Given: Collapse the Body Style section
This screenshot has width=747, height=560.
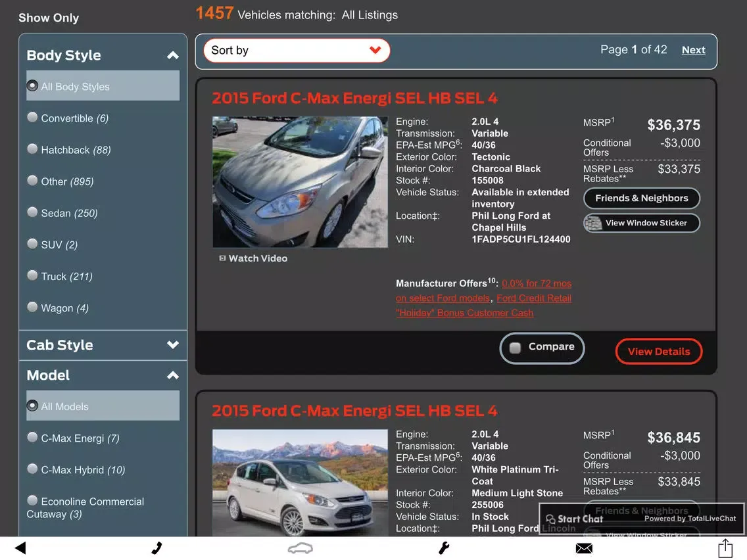Looking at the screenshot, I should [173, 55].
